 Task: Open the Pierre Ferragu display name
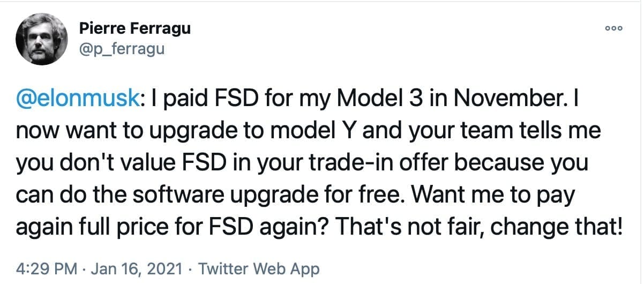coord(134,28)
